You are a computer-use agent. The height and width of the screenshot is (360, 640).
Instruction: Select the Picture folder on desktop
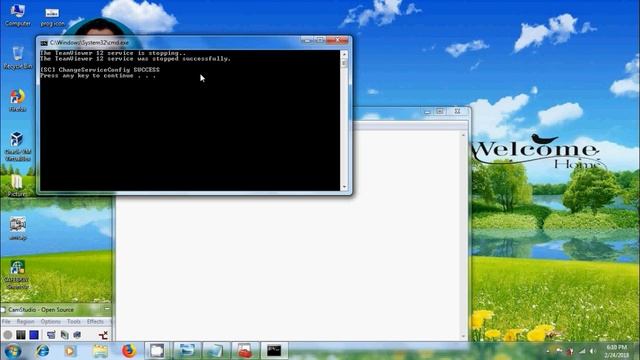17,186
